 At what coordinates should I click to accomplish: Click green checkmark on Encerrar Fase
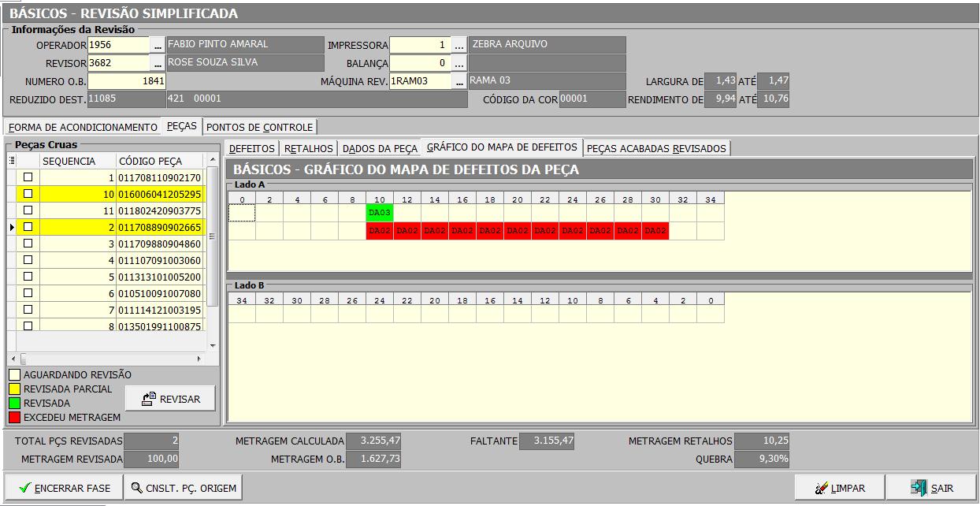click(x=24, y=488)
